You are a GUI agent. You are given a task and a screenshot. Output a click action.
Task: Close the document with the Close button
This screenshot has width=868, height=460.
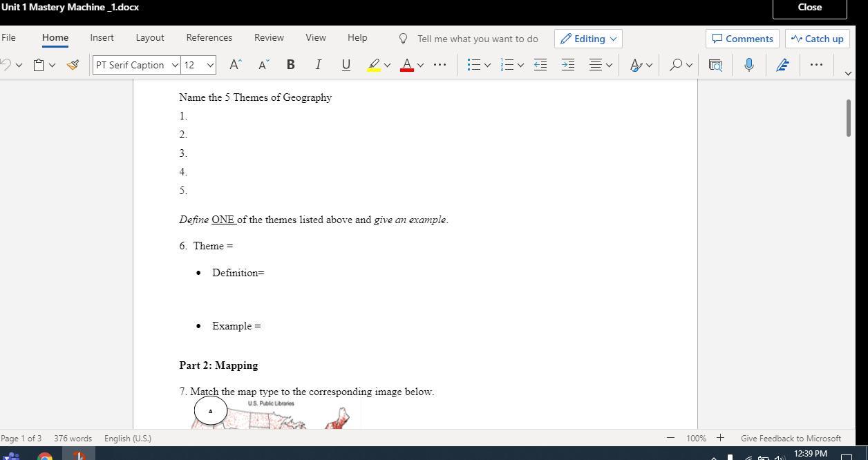tap(810, 7)
